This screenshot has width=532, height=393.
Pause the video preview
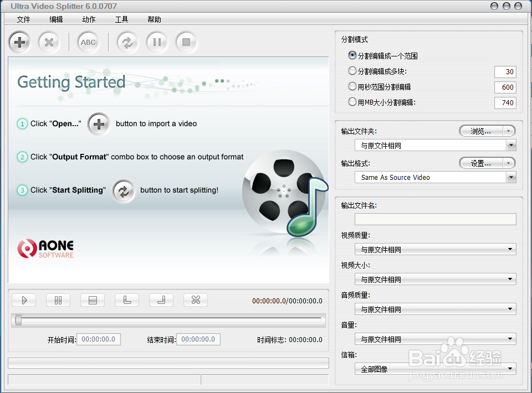[x=58, y=300]
